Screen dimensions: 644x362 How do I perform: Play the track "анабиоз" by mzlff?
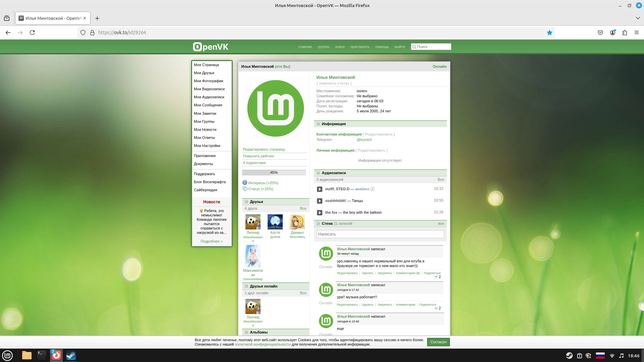(x=319, y=189)
